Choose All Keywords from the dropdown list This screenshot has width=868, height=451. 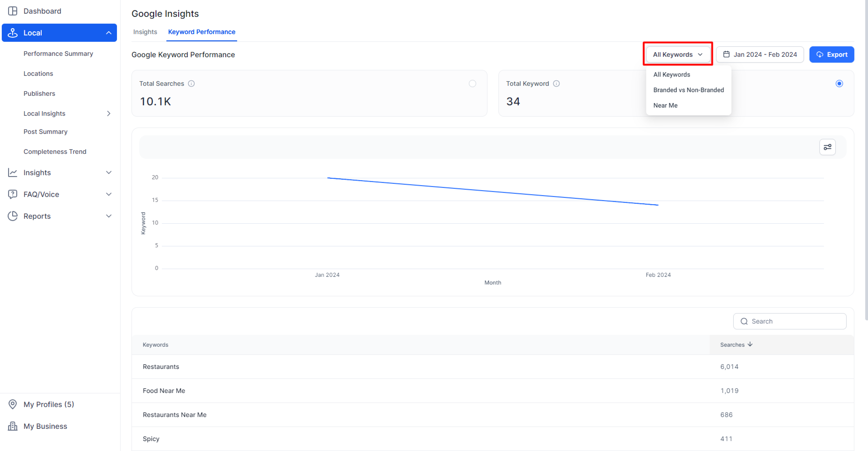click(x=672, y=74)
